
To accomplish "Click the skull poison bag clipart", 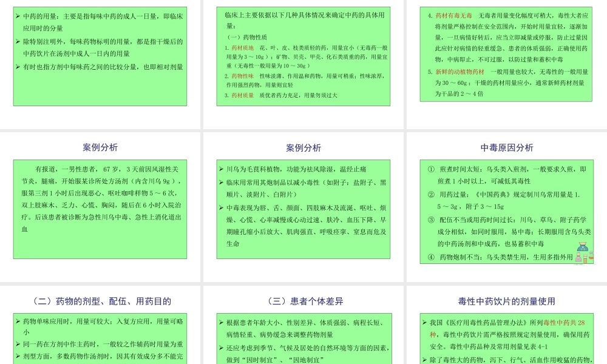I will coord(583,247).
